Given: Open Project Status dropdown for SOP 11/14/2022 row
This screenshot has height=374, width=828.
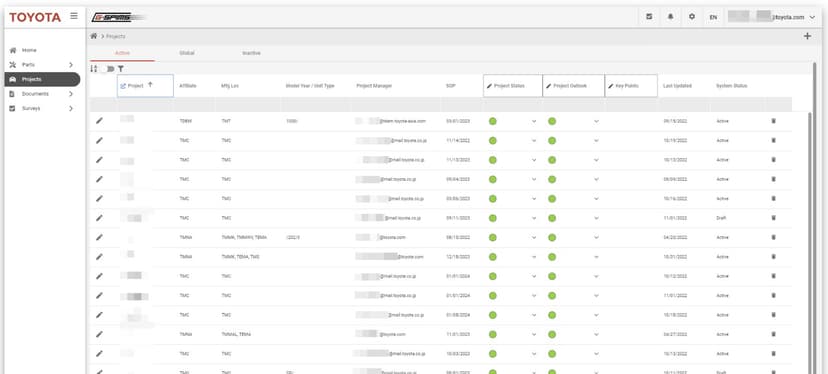Looking at the screenshot, I should point(534,141).
